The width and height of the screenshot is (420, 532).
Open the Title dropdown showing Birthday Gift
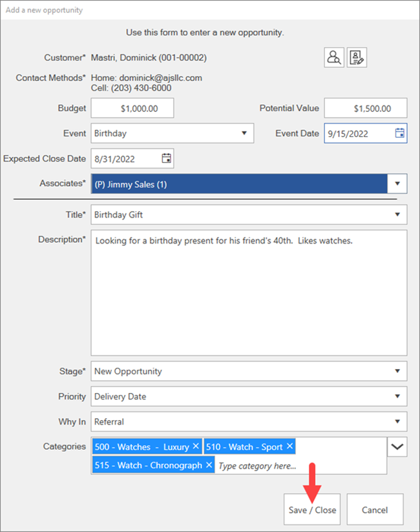[397, 215]
